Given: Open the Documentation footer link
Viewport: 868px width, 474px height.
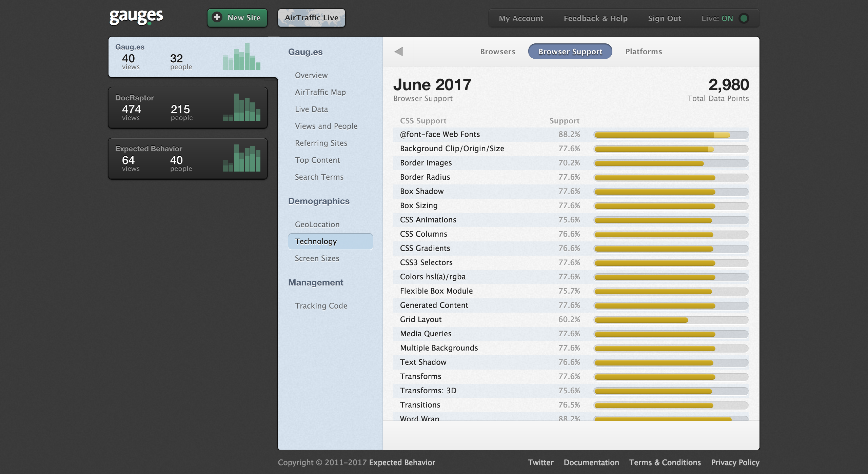Looking at the screenshot, I should (x=591, y=462).
